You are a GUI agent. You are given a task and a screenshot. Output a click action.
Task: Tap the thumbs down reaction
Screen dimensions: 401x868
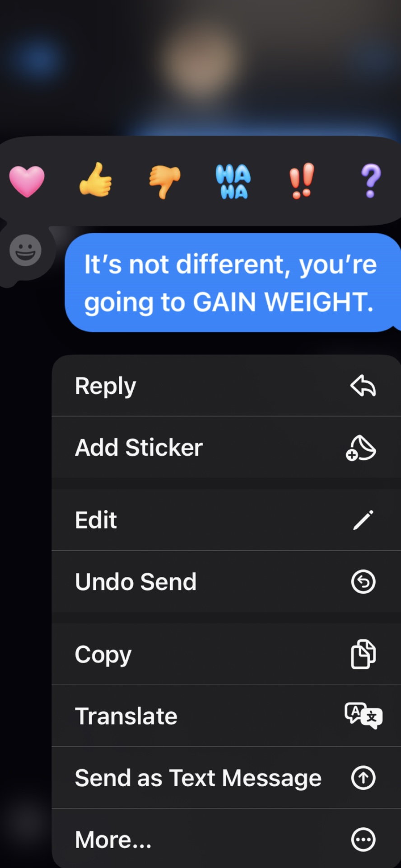[165, 182]
